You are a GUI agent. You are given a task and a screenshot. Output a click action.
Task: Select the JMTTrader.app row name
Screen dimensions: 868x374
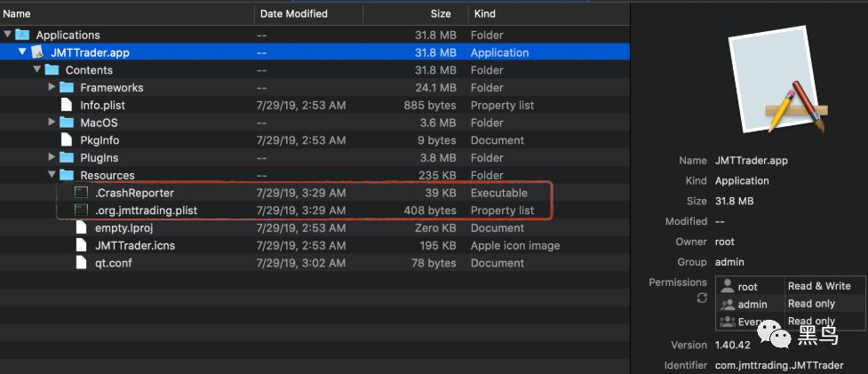tap(91, 52)
